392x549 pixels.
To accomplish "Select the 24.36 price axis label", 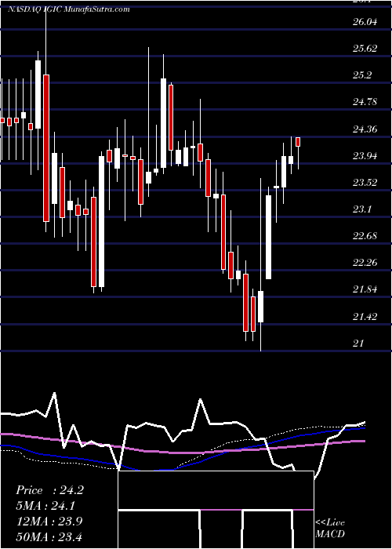I will [365, 129].
